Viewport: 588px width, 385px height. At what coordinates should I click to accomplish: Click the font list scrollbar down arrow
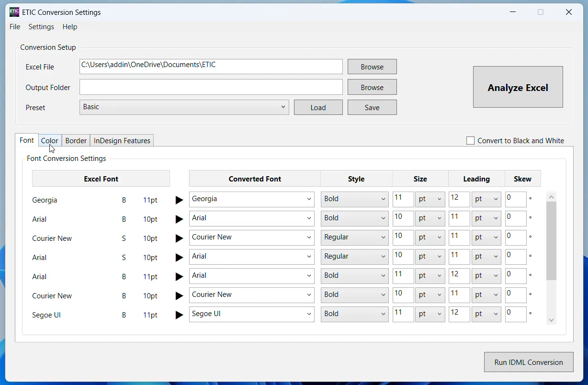(x=551, y=320)
